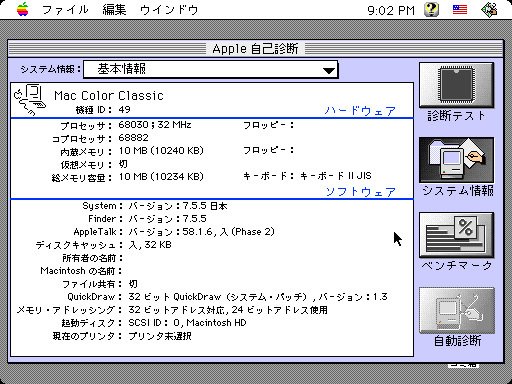512x384 pixels.
Task: Open the ウインドウ menu
Action: click(169, 10)
